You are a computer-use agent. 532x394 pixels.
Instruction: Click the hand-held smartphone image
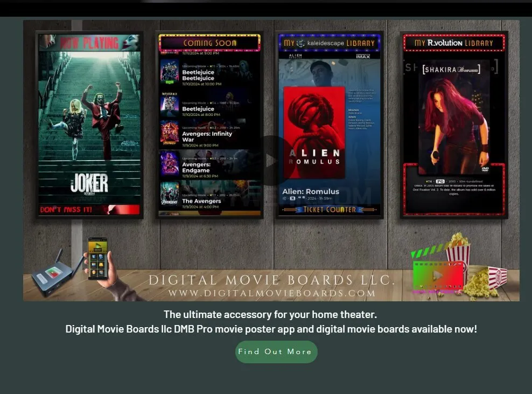[97, 259]
